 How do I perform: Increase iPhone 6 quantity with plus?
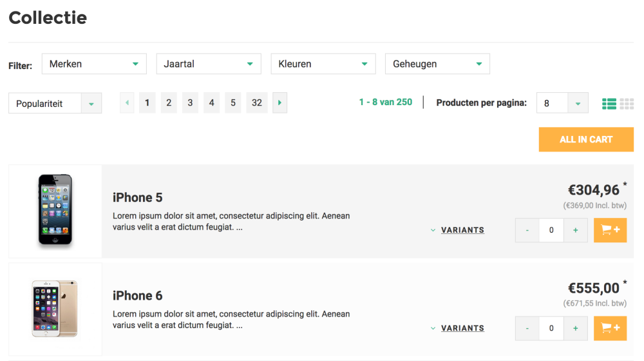(x=575, y=328)
